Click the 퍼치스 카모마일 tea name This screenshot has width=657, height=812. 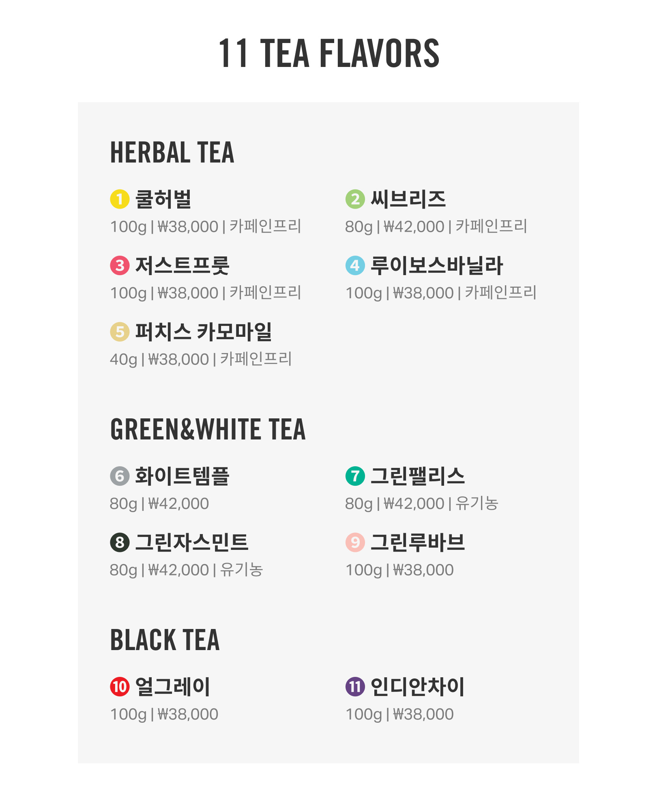(x=204, y=332)
